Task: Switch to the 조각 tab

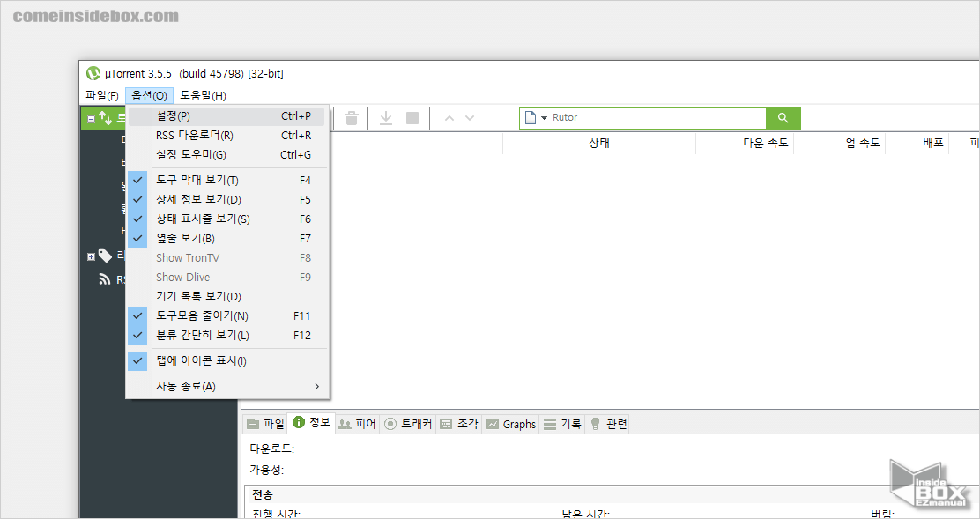Action: [459, 424]
